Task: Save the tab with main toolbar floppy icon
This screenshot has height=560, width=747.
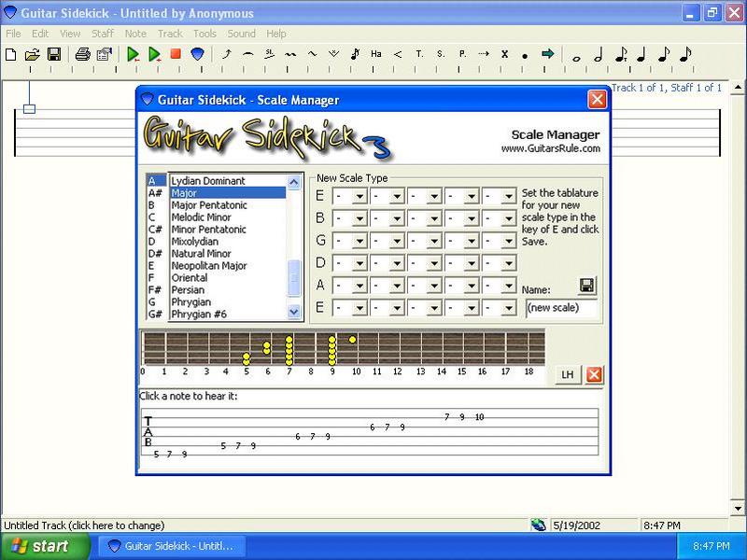Action: pyautogui.click(x=54, y=54)
